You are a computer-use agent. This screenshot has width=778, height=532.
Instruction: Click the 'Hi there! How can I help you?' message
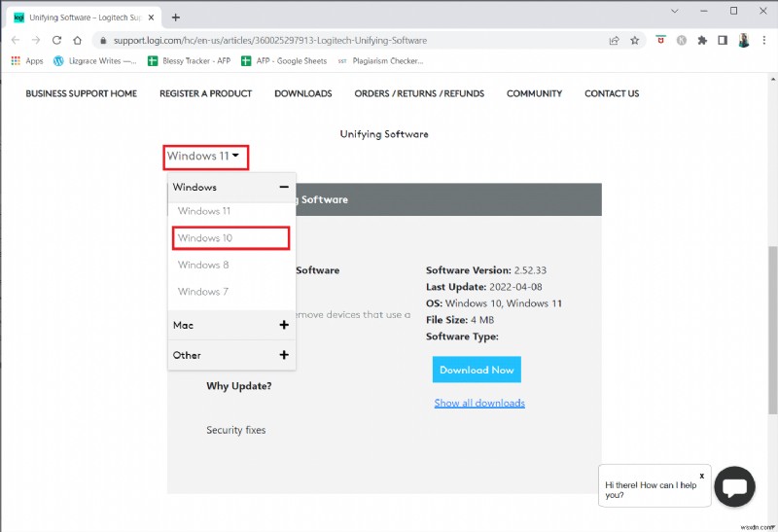coord(651,490)
